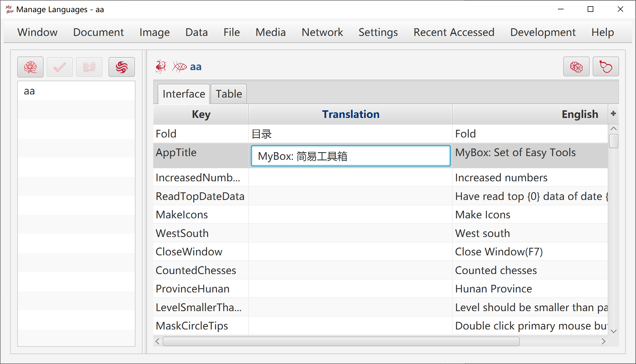This screenshot has height=364, width=636.
Task: Click the twin-faces pattern icon button
Action: 89,67
